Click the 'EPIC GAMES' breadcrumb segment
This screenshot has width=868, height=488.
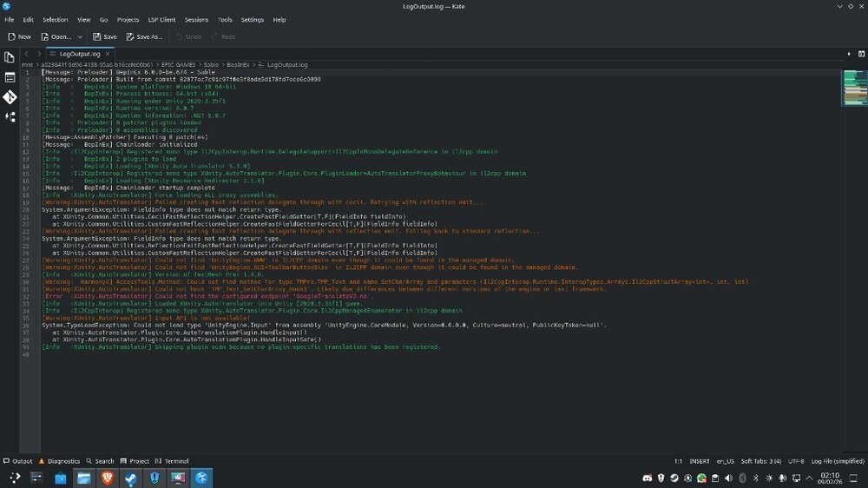[178, 65]
